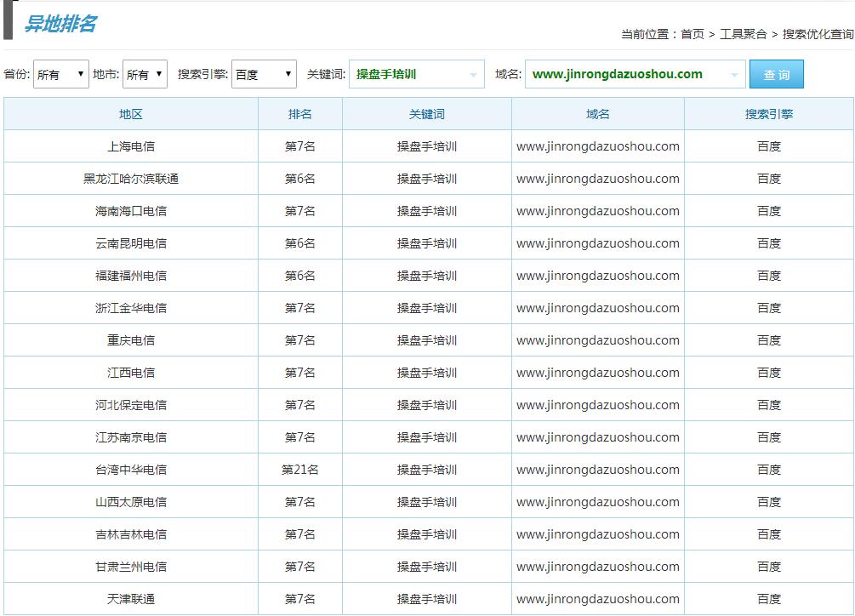Select the 天津联通 region cell
This screenshot has height=616, width=855.
click(x=131, y=599)
